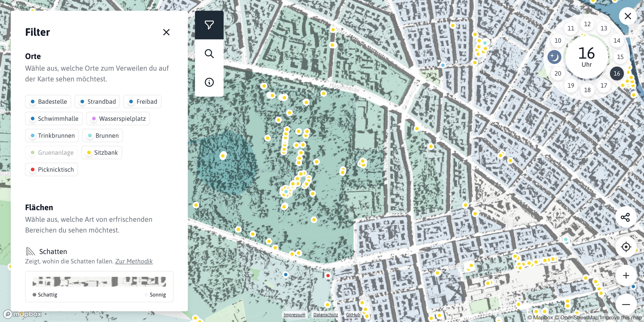644x322 pixels.
Task: Open the filter funnel tool
Action: (x=209, y=25)
